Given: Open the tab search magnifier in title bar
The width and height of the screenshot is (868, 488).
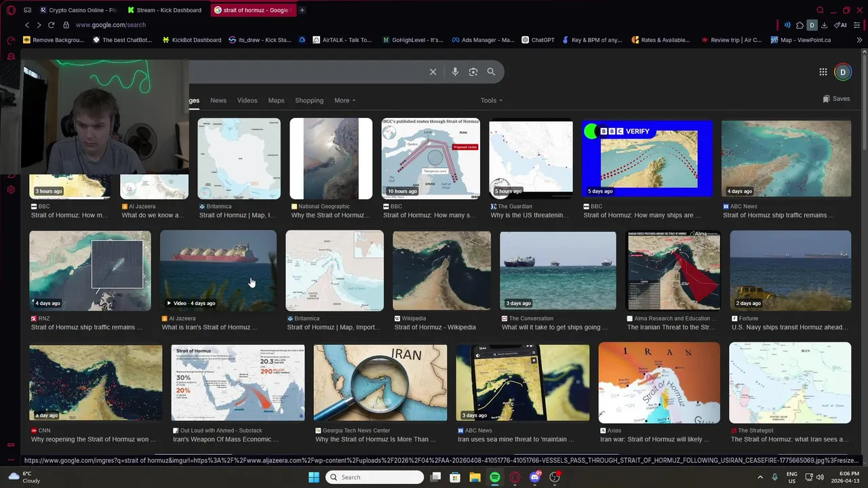Looking at the screenshot, I should point(820,10).
